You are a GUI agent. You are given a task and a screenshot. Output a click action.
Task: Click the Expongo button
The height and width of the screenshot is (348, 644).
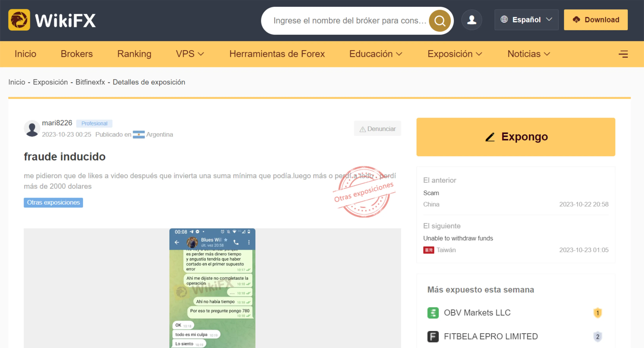(x=515, y=137)
